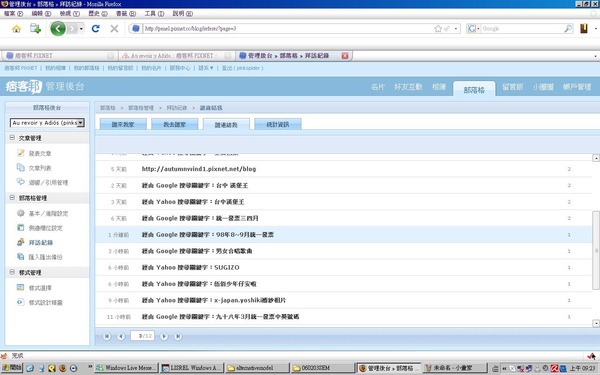
Task: Click the search magnifier icon
Action: tap(568, 29)
